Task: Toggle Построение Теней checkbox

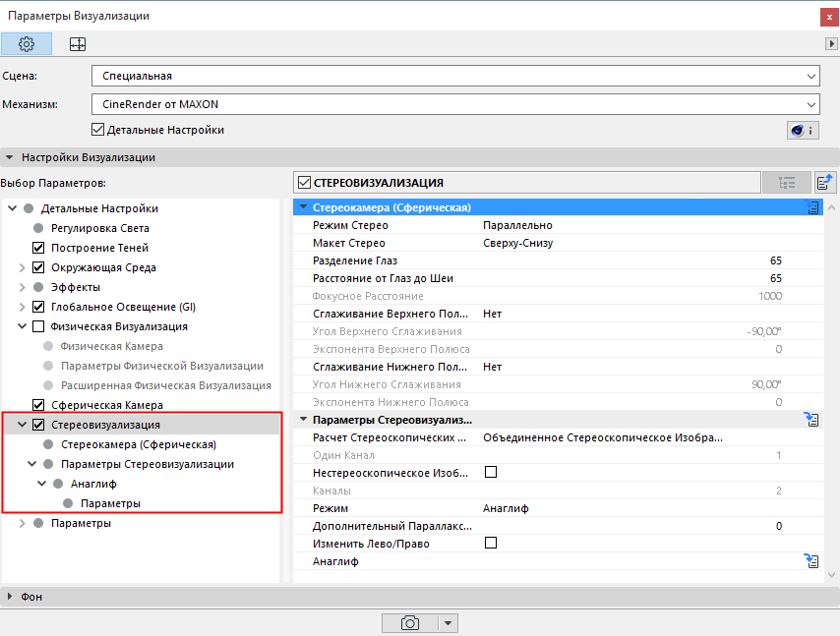Action: [x=38, y=248]
